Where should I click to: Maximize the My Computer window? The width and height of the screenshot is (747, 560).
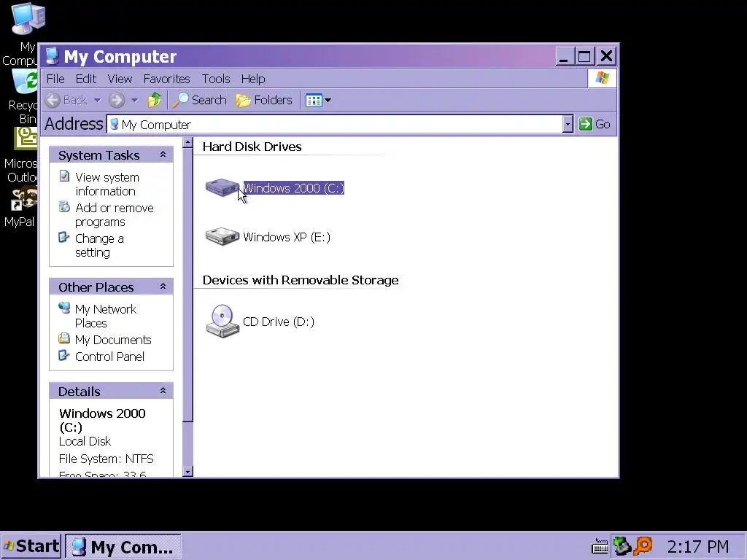[x=584, y=57]
